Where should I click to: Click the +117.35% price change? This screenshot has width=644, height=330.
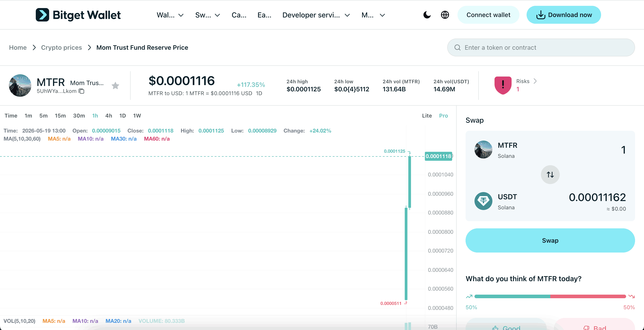[251, 85]
